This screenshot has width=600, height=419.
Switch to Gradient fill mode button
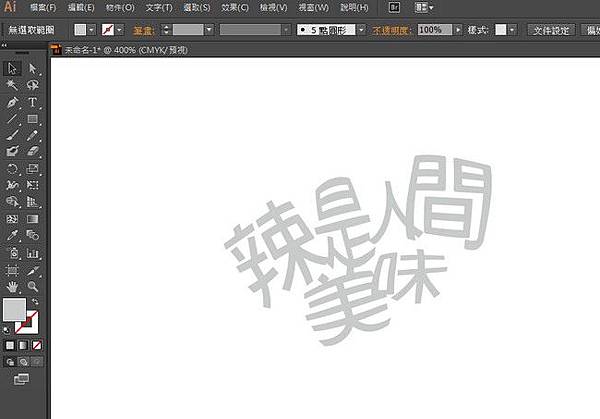(x=23, y=346)
